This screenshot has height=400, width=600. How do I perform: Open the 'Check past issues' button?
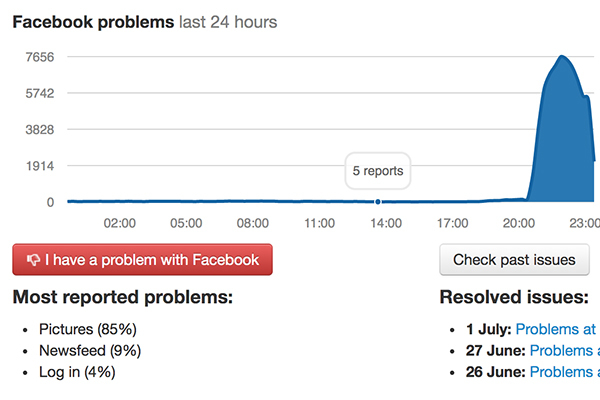tap(514, 260)
